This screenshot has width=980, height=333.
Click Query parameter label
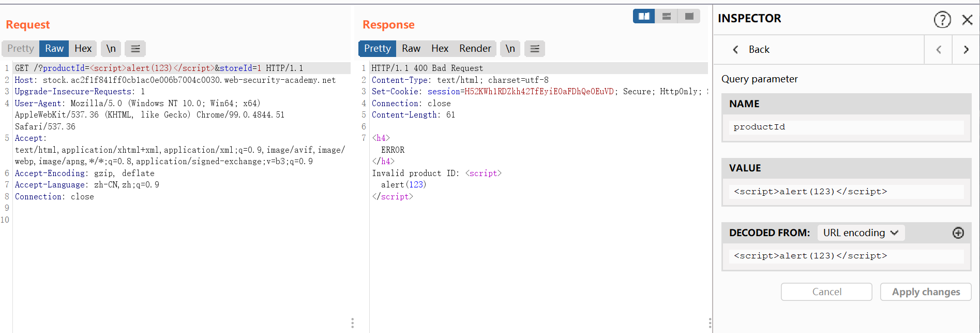(759, 79)
